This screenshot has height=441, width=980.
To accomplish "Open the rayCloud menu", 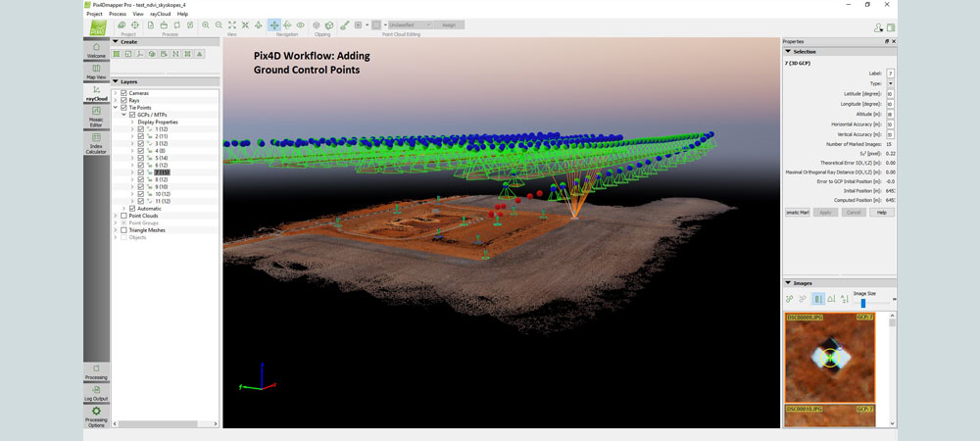I will click(160, 13).
